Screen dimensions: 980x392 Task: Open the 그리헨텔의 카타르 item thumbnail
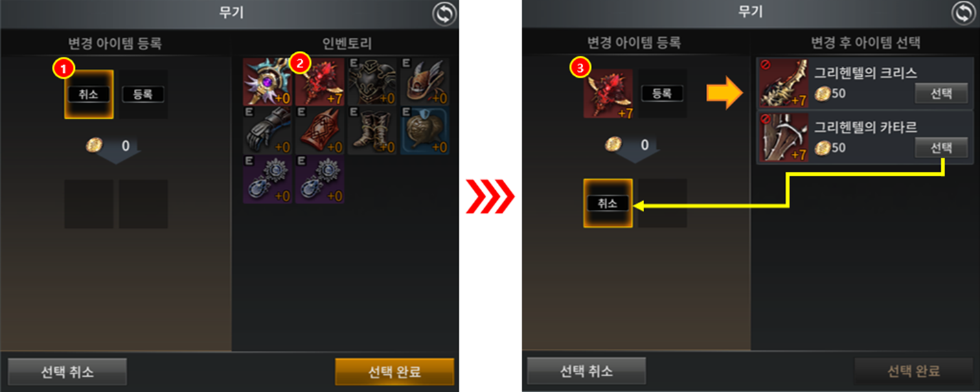784,137
